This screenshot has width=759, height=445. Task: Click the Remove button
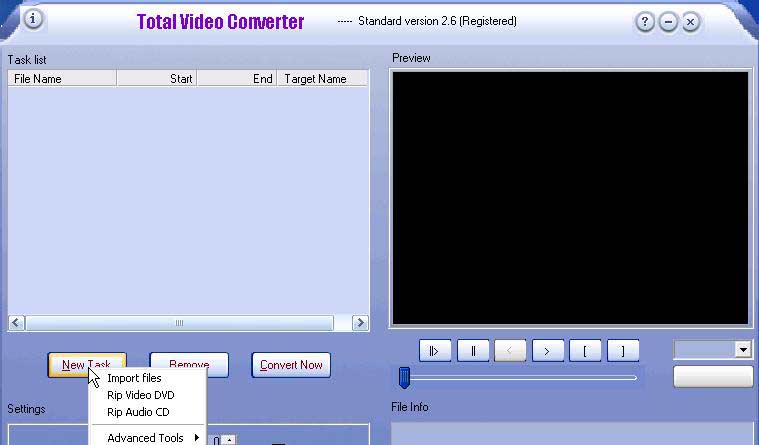tap(189, 365)
